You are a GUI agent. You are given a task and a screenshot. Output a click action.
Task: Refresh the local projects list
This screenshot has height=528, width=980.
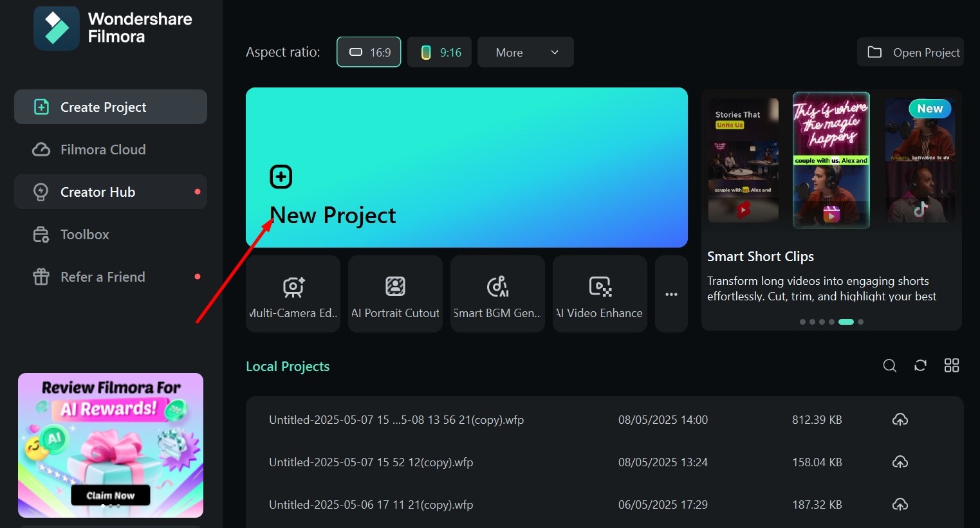920,366
